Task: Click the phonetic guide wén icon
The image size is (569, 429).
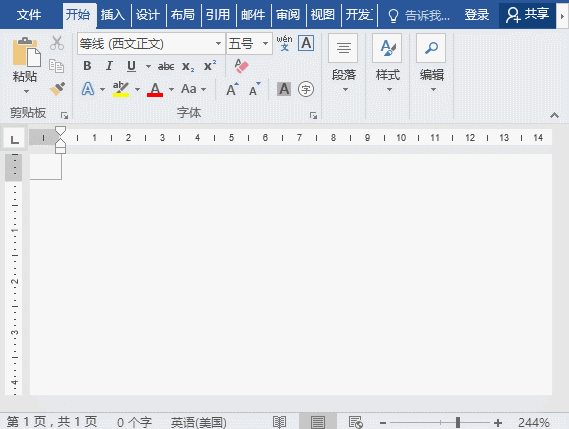Action: click(x=284, y=43)
